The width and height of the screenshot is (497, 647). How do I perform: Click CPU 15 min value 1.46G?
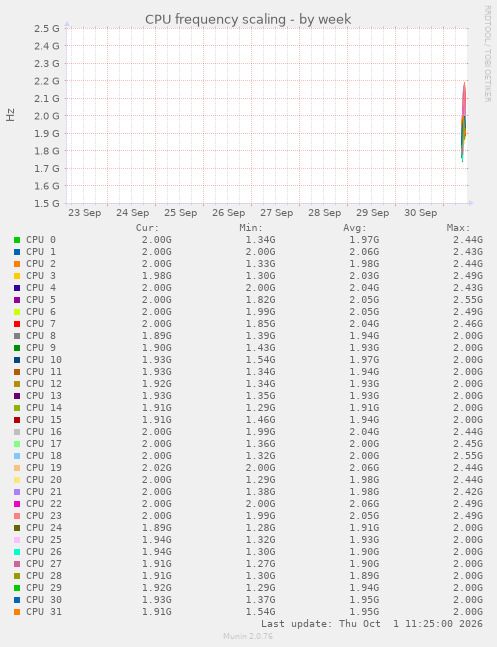click(x=260, y=420)
